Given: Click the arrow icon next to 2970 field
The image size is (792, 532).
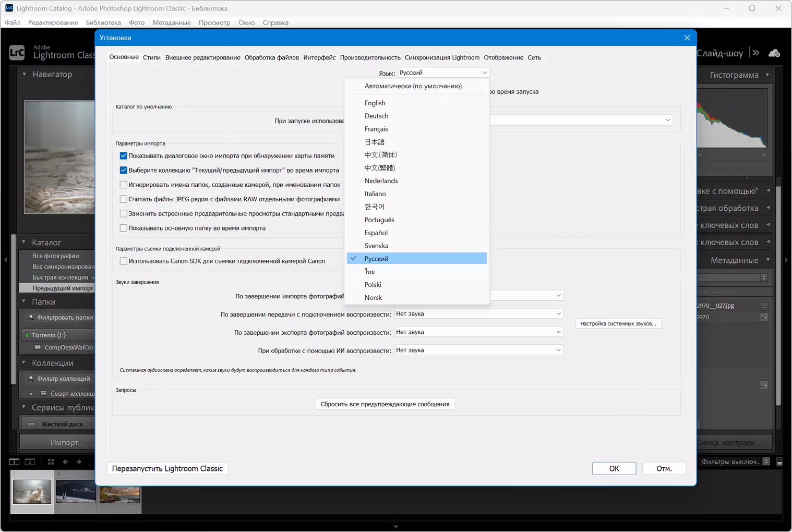Looking at the screenshot, I should point(764,317).
